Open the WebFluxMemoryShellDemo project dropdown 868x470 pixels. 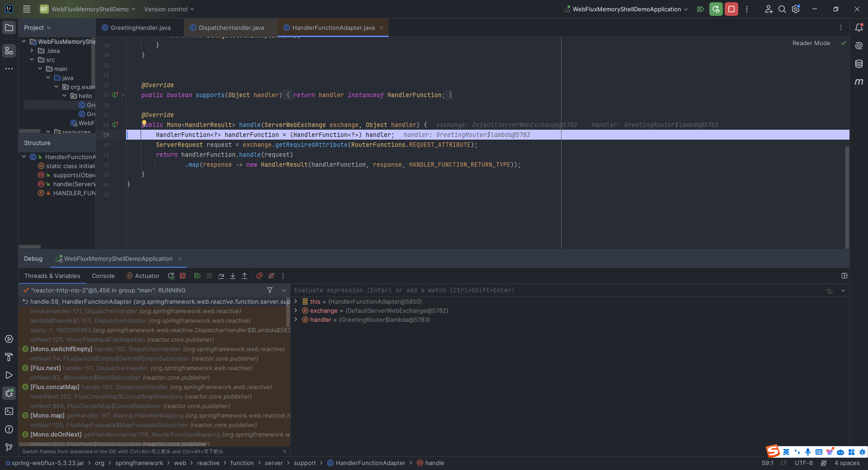pyautogui.click(x=87, y=9)
